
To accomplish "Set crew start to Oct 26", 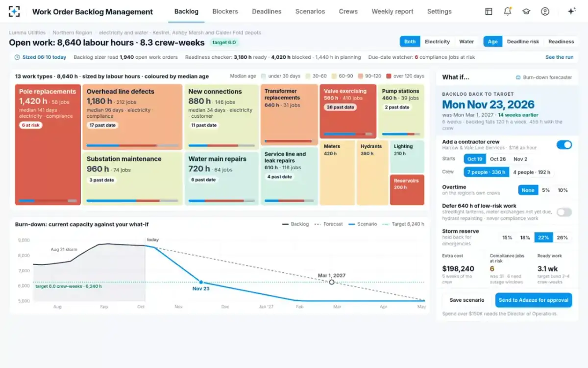I will [498, 159].
